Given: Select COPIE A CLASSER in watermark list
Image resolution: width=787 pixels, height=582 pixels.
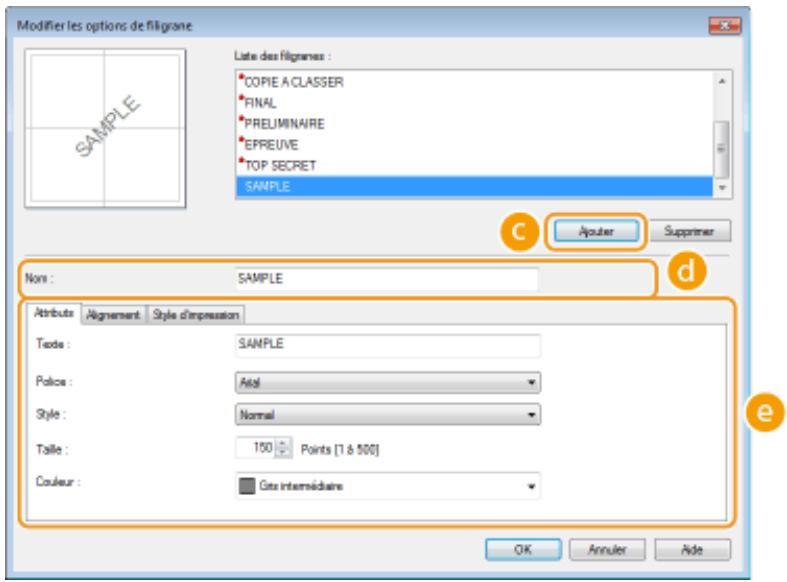Looking at the screenshot, I should pyautogui.click(x=474, y=82).
